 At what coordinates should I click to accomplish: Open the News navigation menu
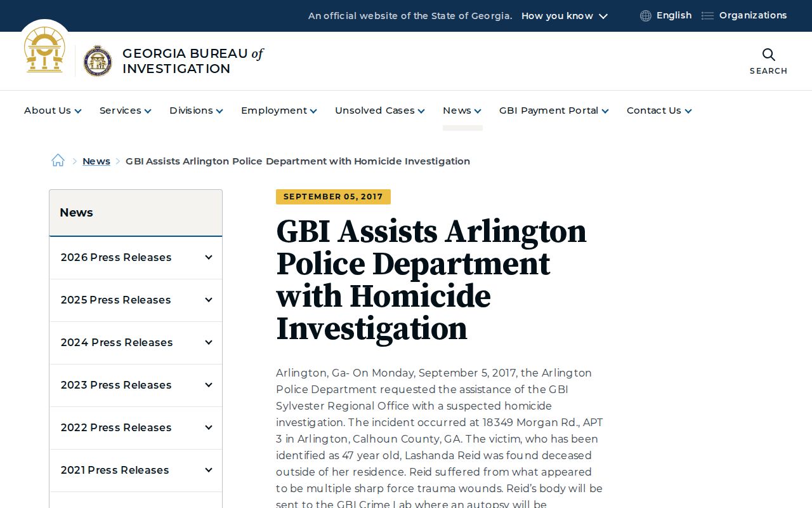[462, 110]
